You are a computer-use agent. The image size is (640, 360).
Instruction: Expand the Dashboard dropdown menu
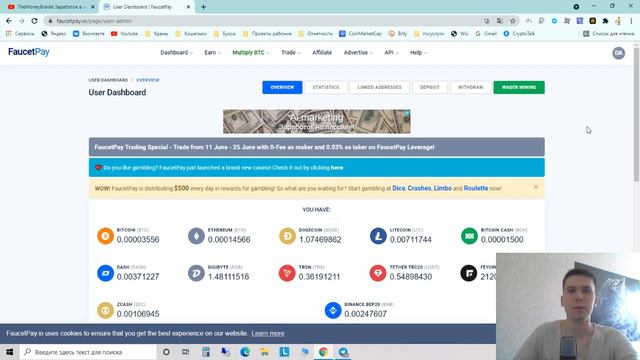tap(176, 53)
